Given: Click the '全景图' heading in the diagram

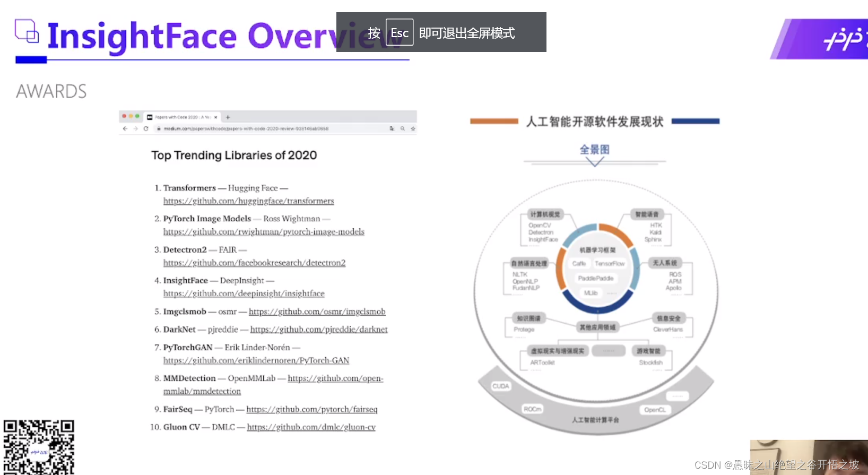Looking at the screenshot, I should click(594, 150).
